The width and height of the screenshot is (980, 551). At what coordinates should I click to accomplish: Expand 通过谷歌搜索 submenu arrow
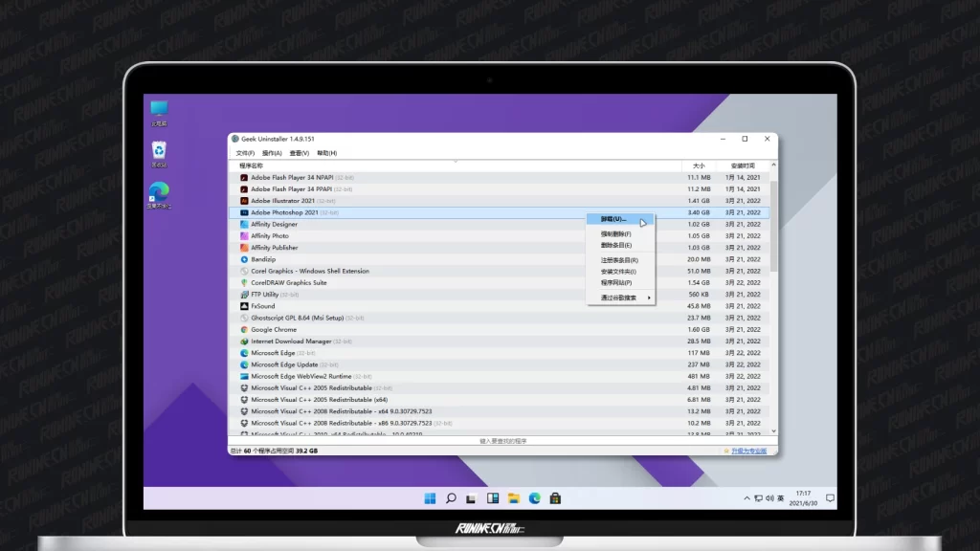click(650, 298)
